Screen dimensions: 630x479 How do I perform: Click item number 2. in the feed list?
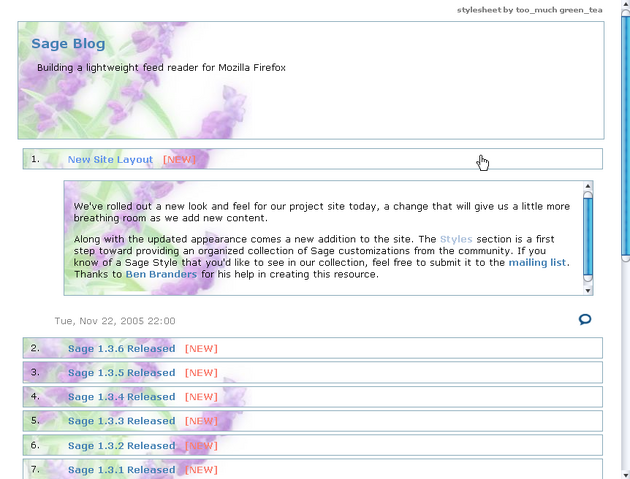35,348
